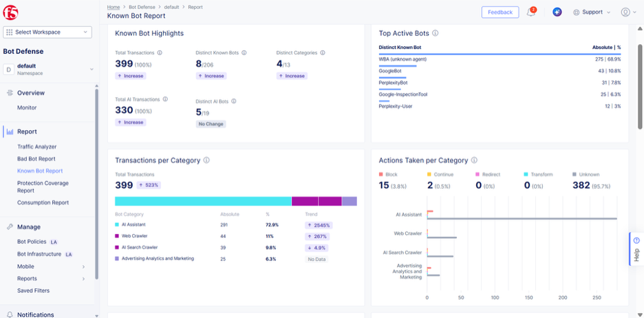Click info icon beside Actions Taken per Category
The image size is (644, 318).
[474, 160]
